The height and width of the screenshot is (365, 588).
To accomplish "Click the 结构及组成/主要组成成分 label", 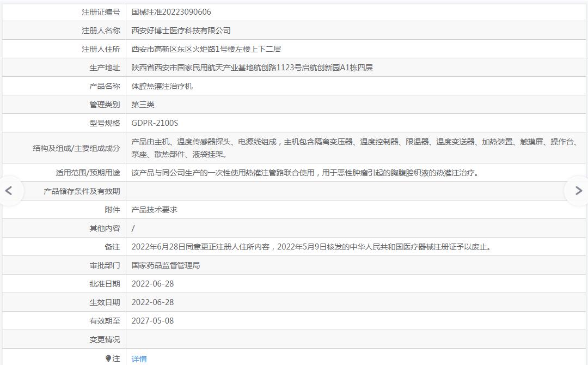I will point(76,148).
